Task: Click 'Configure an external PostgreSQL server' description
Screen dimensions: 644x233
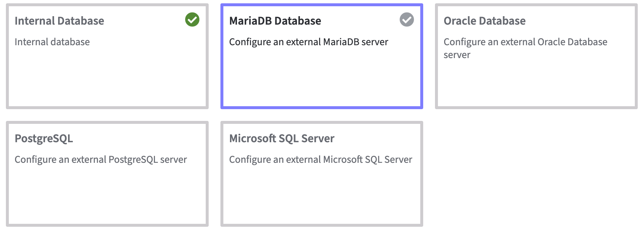Action: pos(100,159)
